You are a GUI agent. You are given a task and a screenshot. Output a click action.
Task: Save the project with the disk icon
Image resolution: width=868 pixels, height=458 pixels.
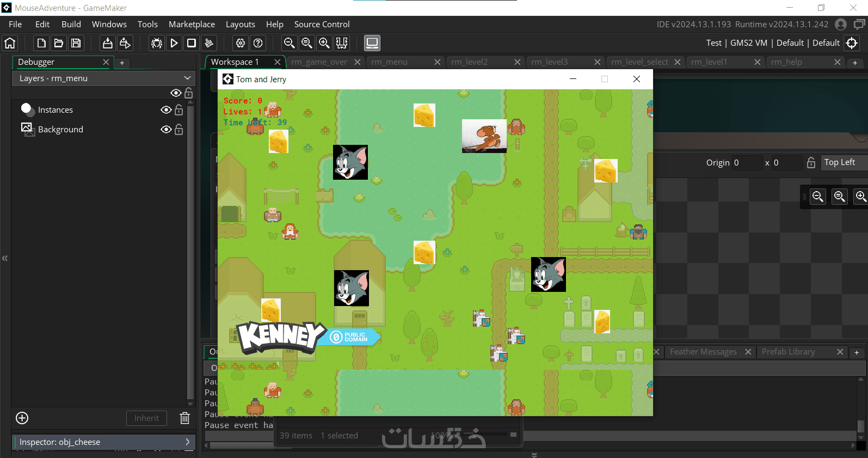point(76,43)
